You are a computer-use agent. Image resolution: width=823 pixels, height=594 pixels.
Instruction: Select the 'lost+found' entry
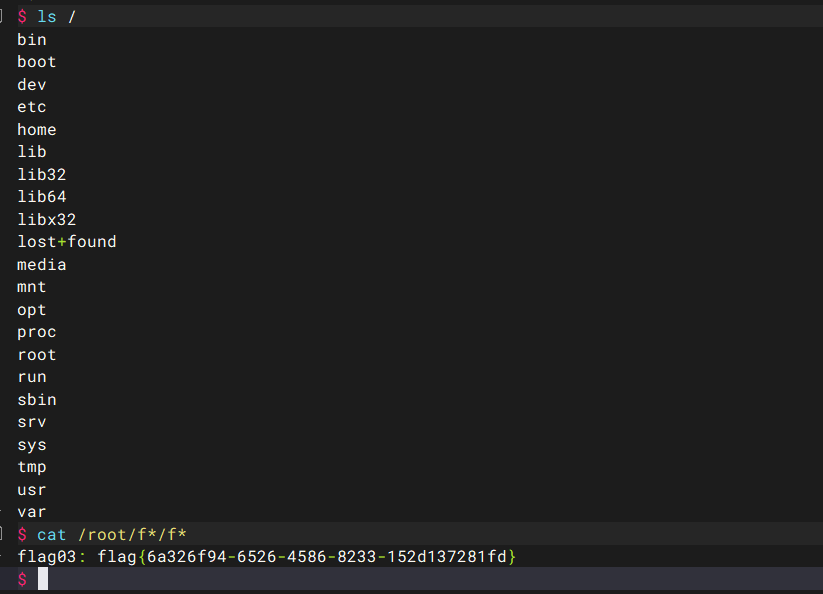tap(67, 242)
